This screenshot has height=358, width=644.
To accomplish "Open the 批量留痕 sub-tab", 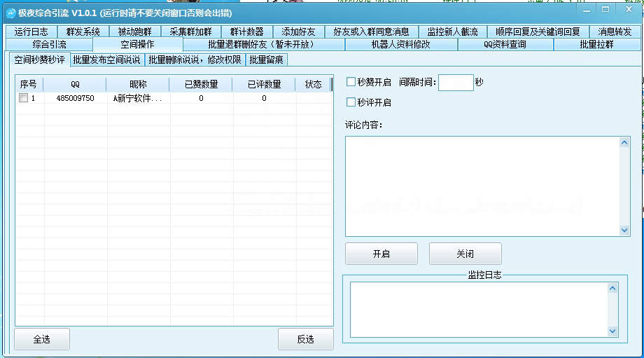I will pos(267,60).
